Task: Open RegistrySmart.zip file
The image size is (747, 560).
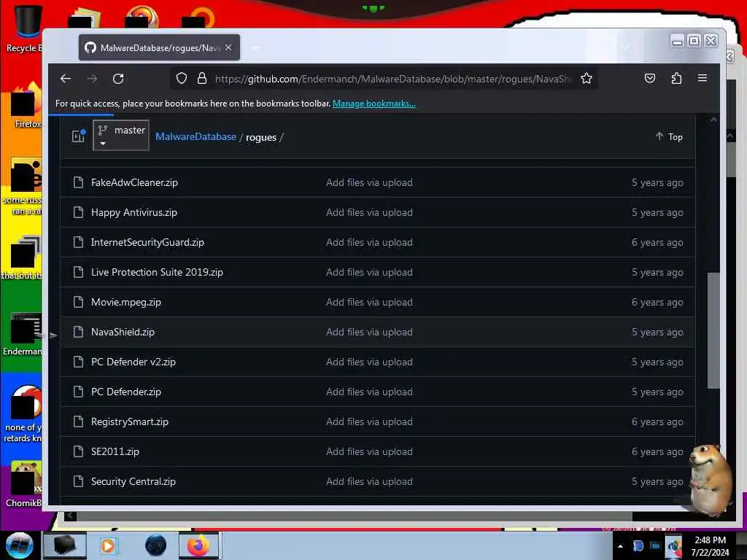Action: tap(130, 422)
